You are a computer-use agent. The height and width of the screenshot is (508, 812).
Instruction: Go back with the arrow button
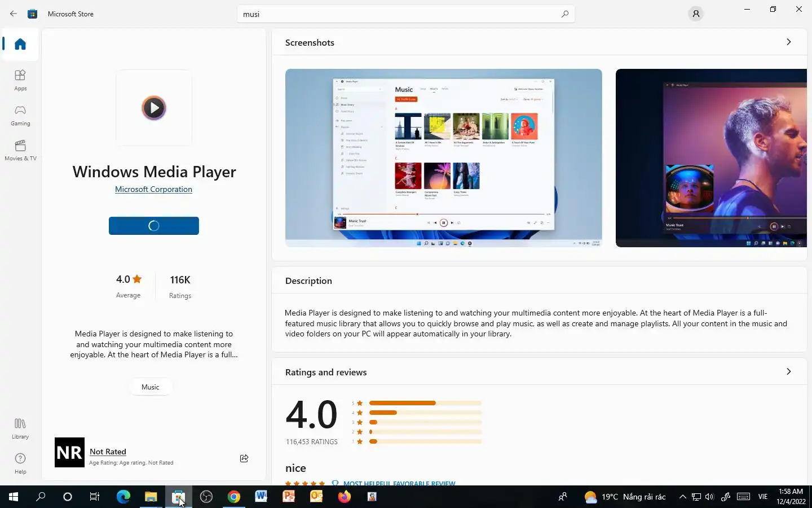click(x=14, y=14)
